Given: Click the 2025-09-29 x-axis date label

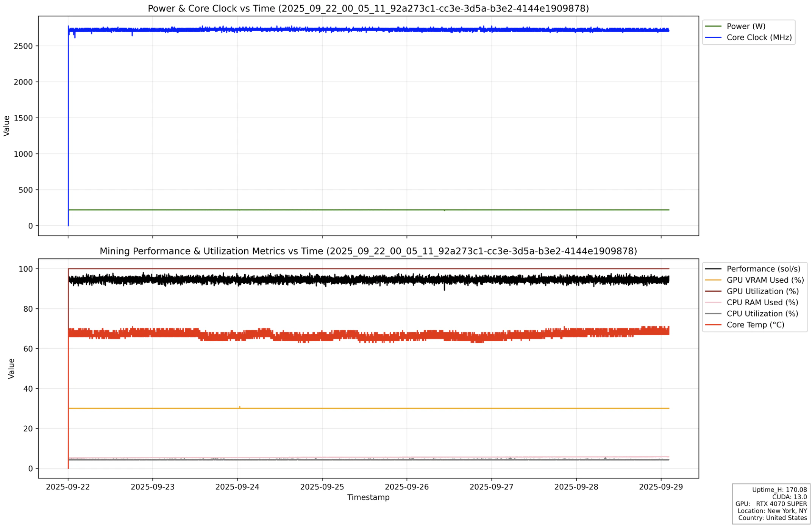Looking at the screenshot, I should coord(661,487).
